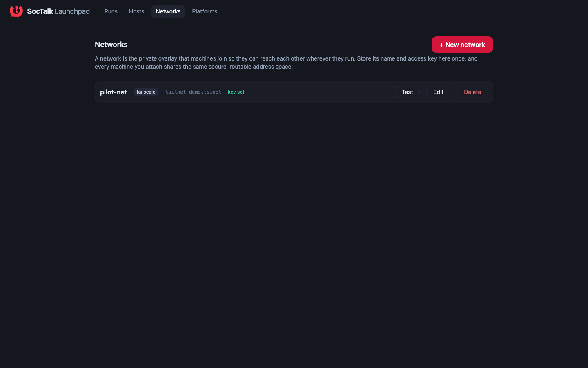Delete the pilot-net network
This screenshot has width=588, height=368.
(472, 92)
